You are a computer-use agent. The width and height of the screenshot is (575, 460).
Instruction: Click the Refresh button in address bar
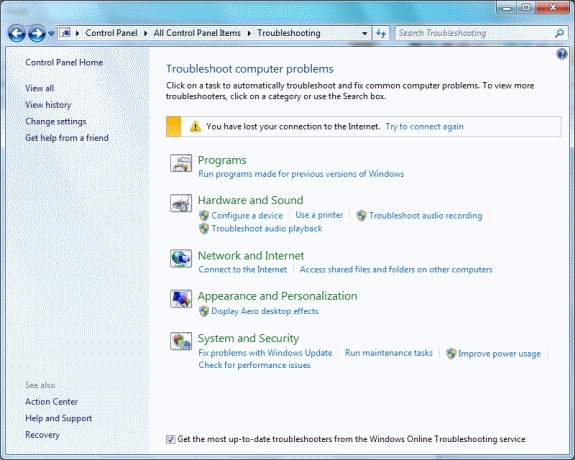pyautogui.click(x=381, y=33)
